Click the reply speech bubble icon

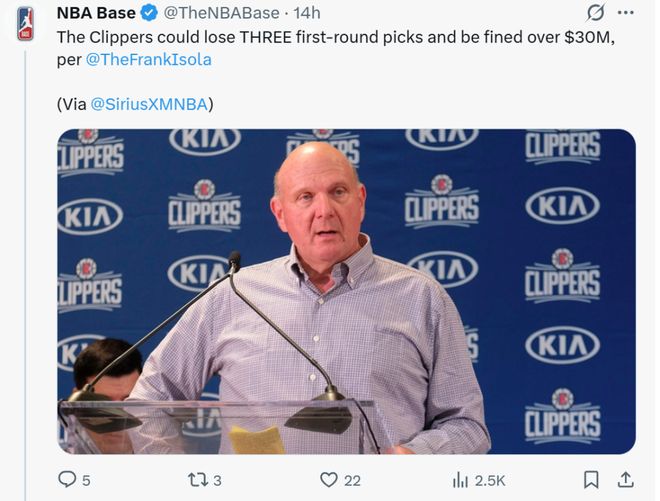pyautogui.click(x=67, y=480)
